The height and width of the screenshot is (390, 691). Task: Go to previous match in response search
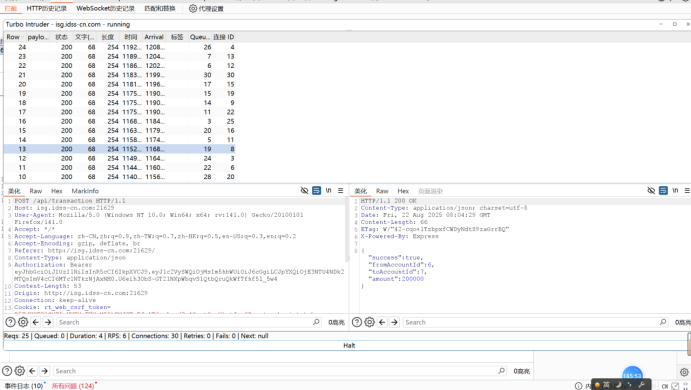[382, 322]
